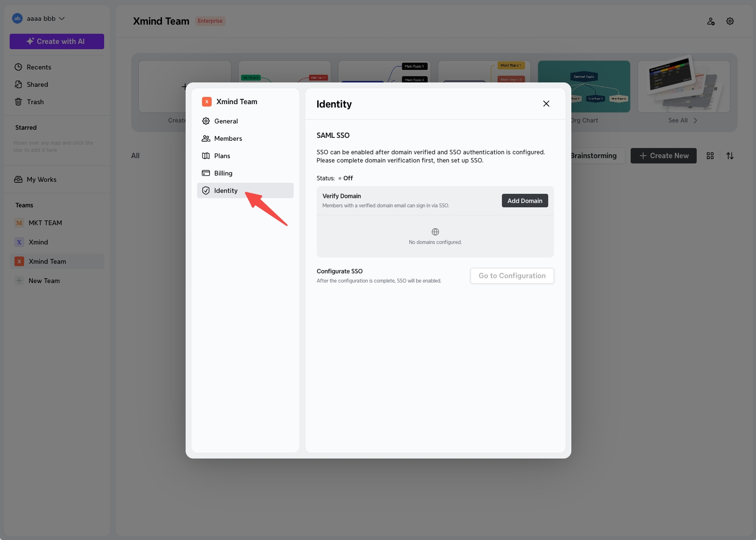The height and width of the screenshot is (540, 756).
Task: Open the Plans settings tab
Action: point(245,156)
